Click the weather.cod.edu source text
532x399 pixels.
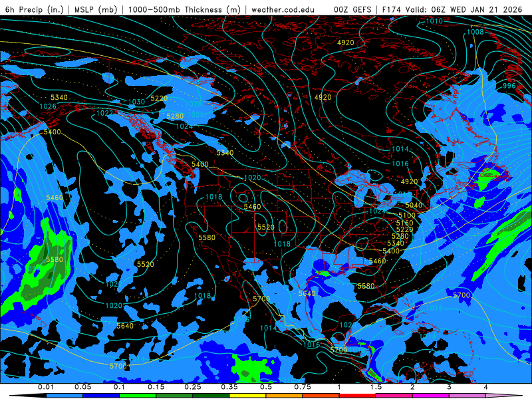[x=283, y=9]
